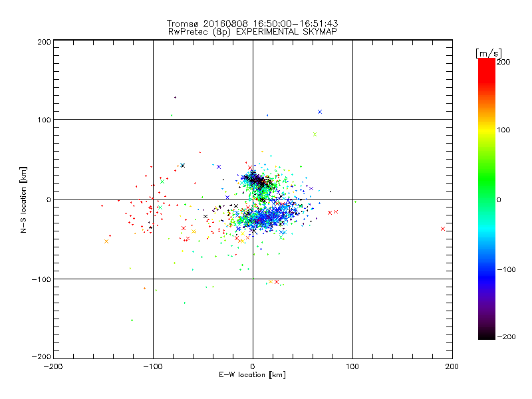Click the y-axis tick label '200' at top
The width and height of the screenshot is (532, 399).
click(x=44, y=42)
